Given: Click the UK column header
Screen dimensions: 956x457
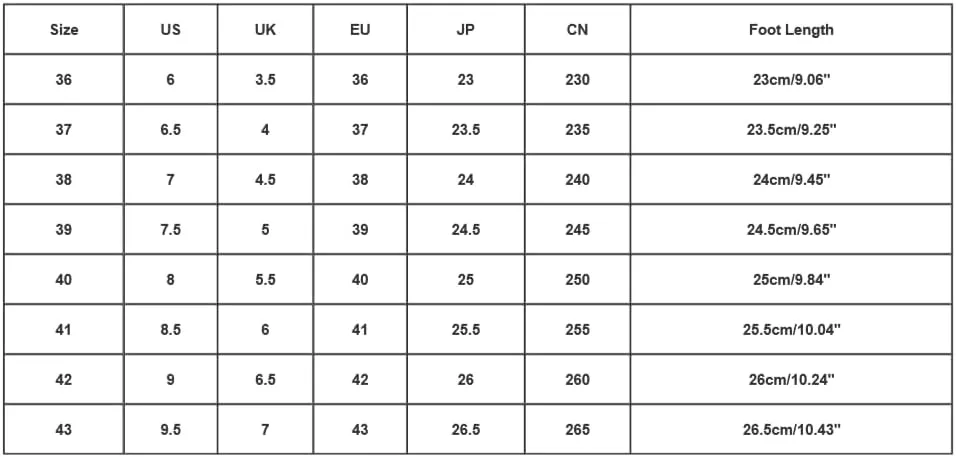Looking at the screenshot, I should click(265, 29).
